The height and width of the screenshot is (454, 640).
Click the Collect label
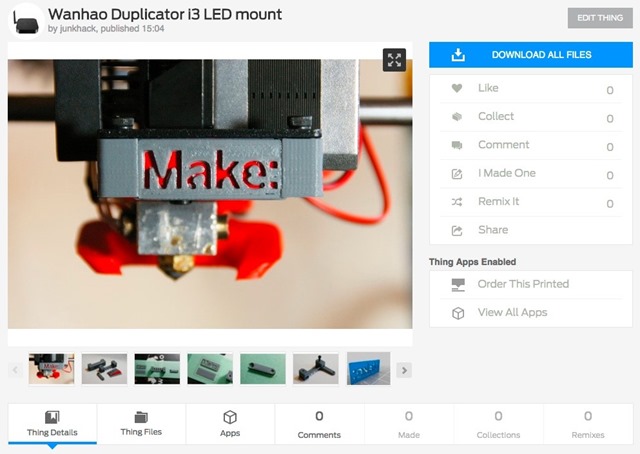(496, 116)
